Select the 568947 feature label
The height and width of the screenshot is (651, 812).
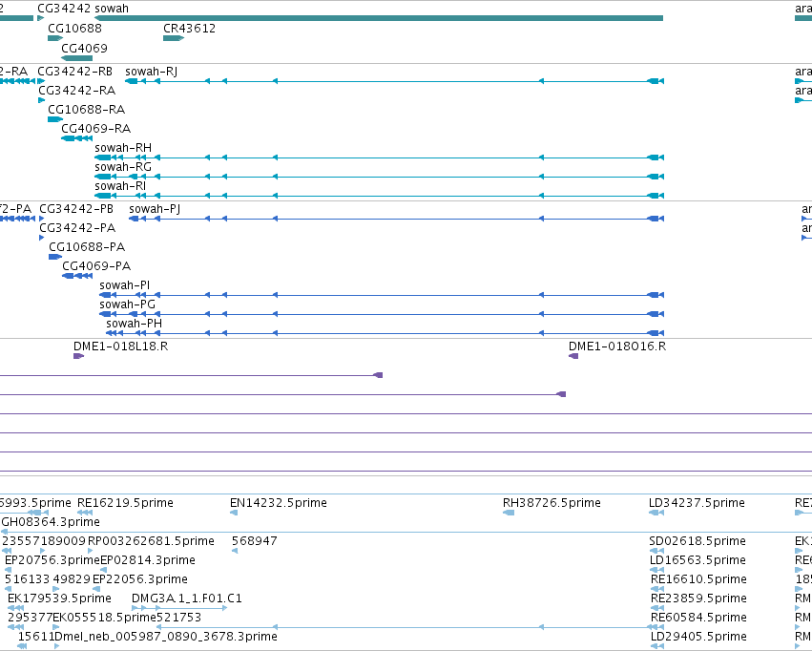click(254, 541)
